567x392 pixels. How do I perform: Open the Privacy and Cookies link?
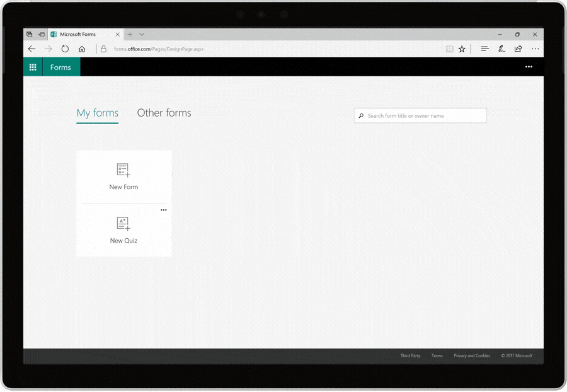point(471,355)
